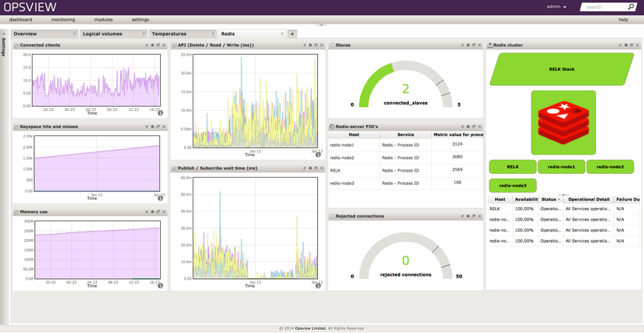Open settings gear of Connected clients panel
The height and width of the screenshot is (333, 644).
point(153,45)
